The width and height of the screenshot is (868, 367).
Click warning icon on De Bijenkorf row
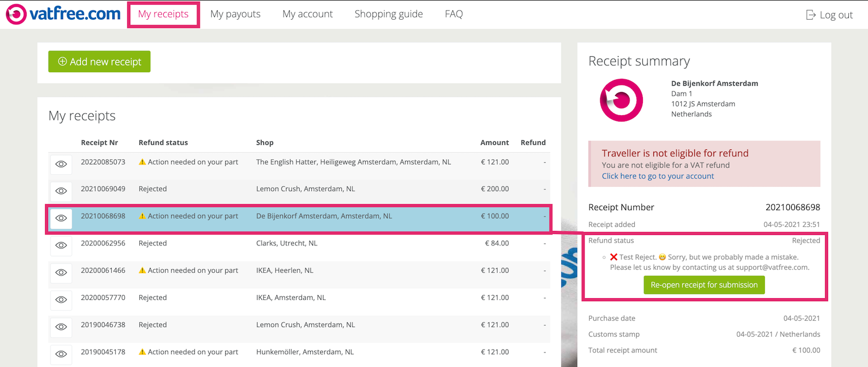142,216
